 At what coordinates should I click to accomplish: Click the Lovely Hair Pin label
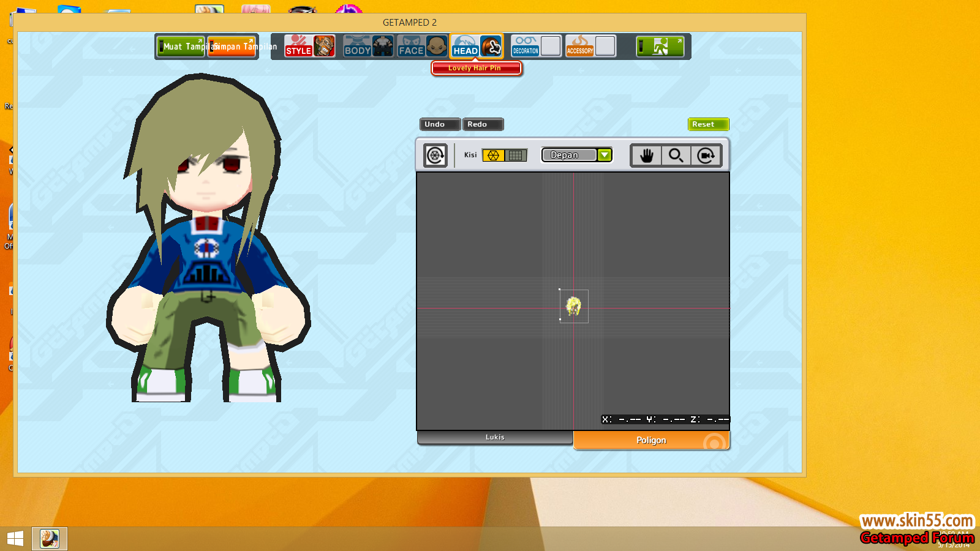tap(476, 68)
